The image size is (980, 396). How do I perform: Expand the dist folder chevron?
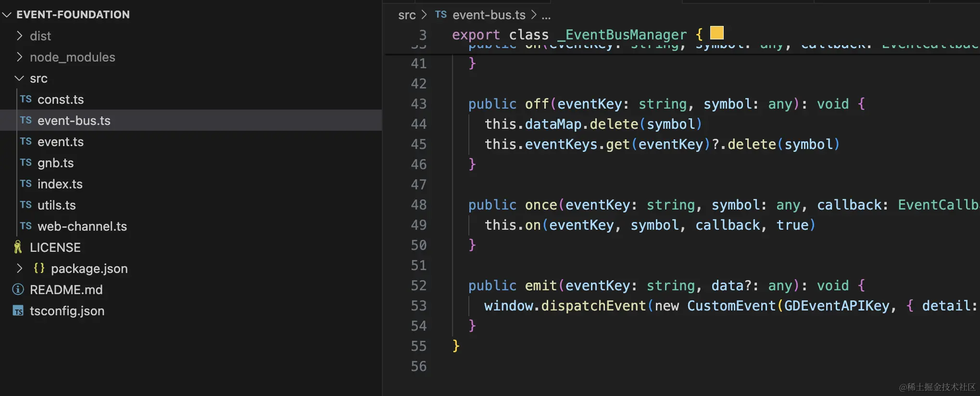coord(19,36)
